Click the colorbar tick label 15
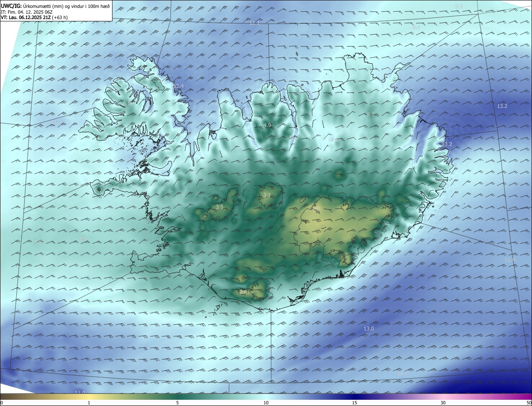This screenshot has width=532, height=406. [x=355, y=403]
